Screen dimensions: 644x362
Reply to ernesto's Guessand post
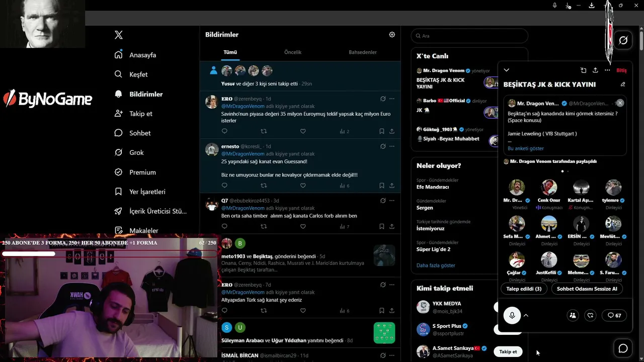(x=224, y=186)
